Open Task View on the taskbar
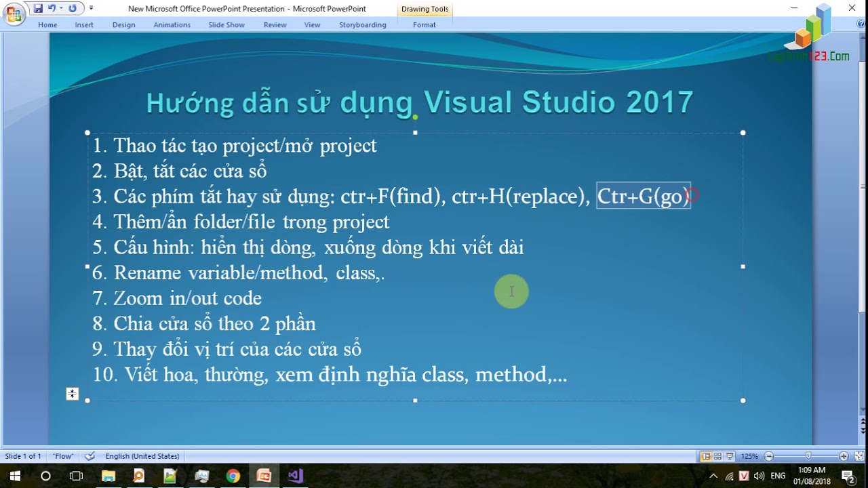Viewport: 868px width, 488px height. (77, 476)
